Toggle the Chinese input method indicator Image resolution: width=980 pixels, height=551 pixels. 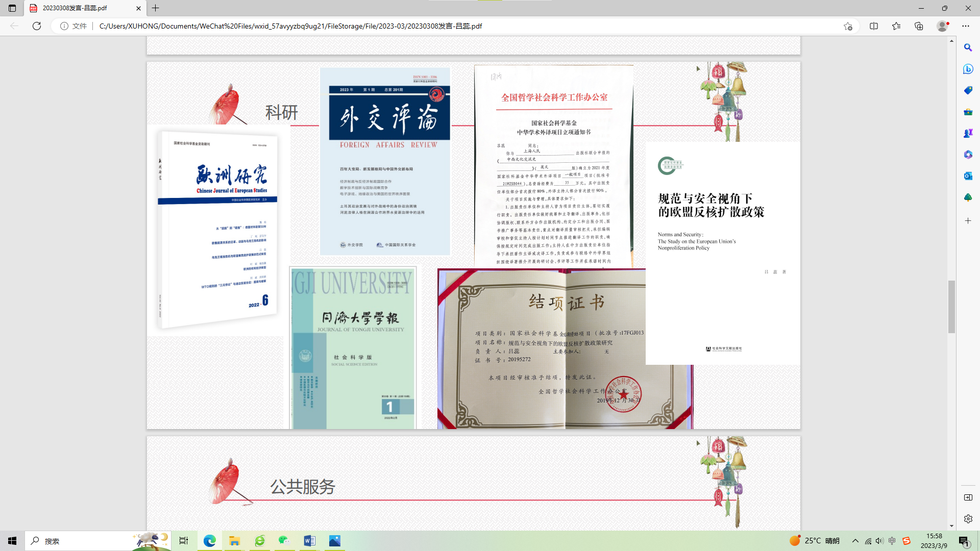(892, 541)
